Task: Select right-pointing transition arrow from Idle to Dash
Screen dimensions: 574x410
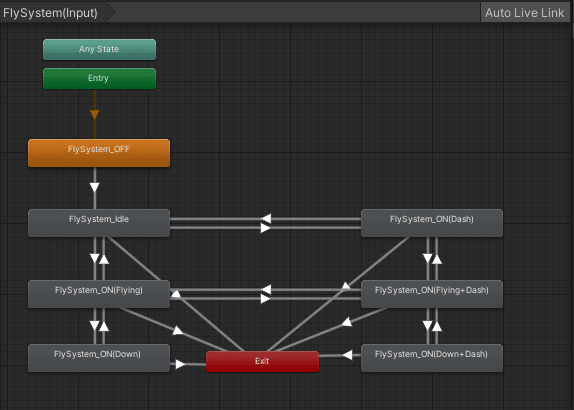Action: point(265,228)
